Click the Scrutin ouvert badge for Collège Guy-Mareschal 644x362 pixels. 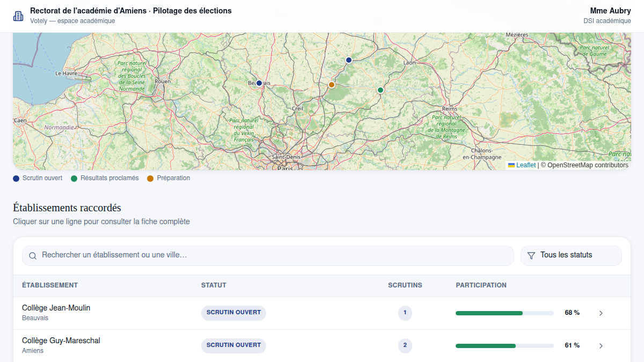233,345
